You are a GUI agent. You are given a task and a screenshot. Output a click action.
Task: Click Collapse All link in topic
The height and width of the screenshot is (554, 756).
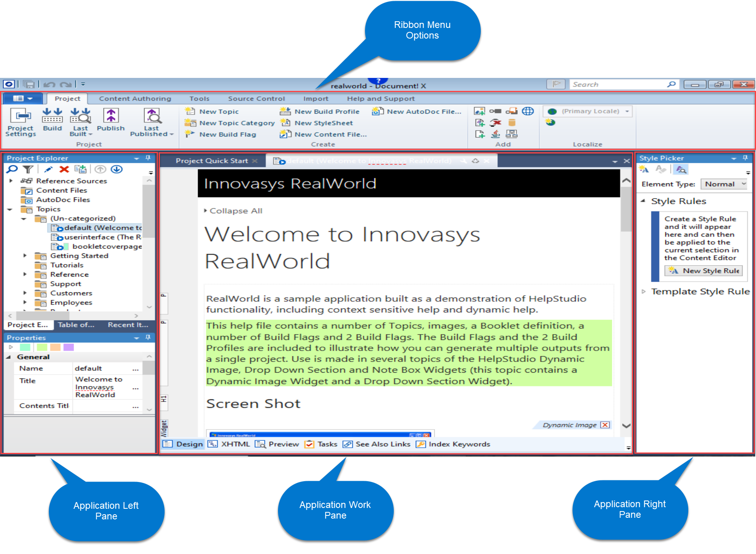233,211
